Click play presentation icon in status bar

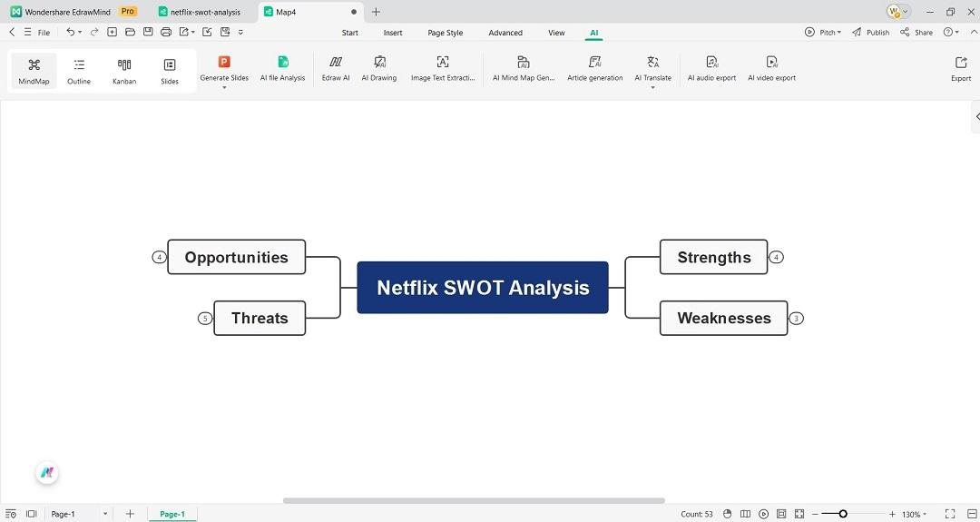(x=763, y=514)
